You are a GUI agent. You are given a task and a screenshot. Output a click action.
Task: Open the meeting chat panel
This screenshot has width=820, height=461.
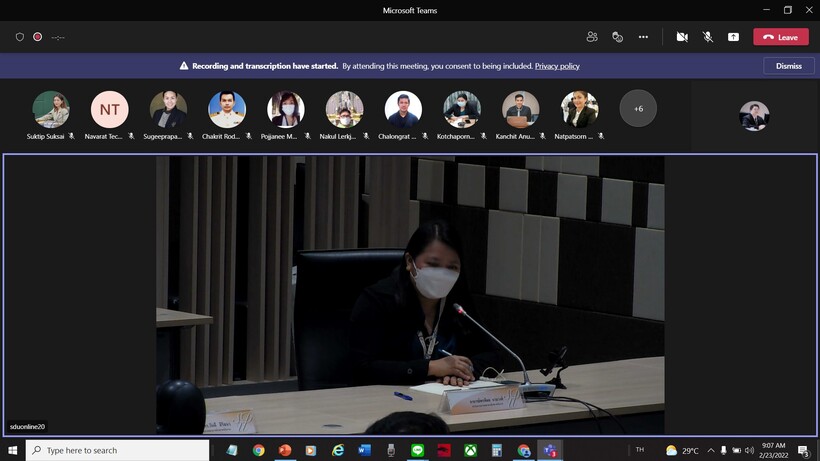pos(617,37)
